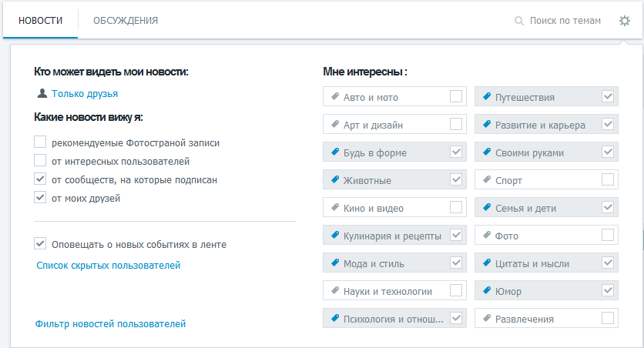The image size is (644, 348).
Task: Switch to the Обсуждения tab
Action: tap(126, 21)
